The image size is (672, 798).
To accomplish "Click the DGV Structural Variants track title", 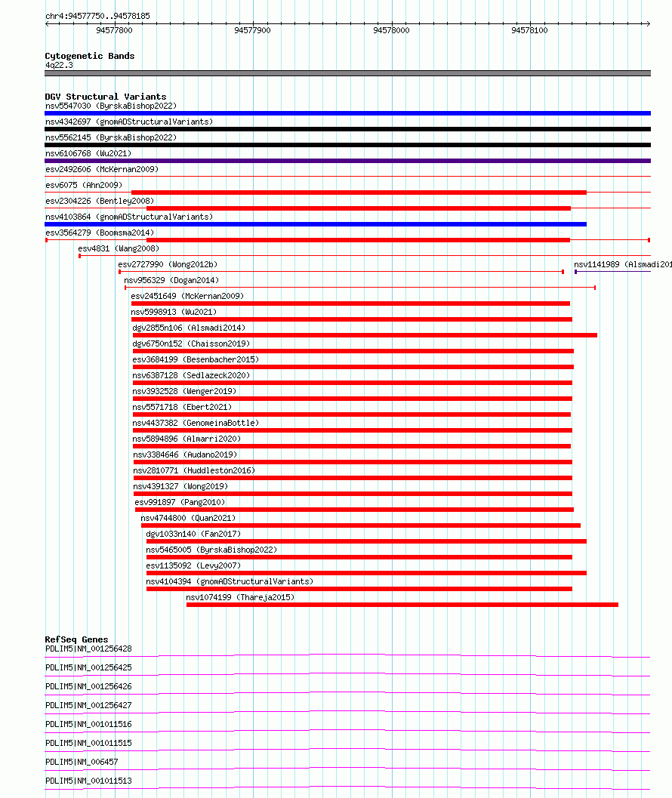I will click(106, 97).
